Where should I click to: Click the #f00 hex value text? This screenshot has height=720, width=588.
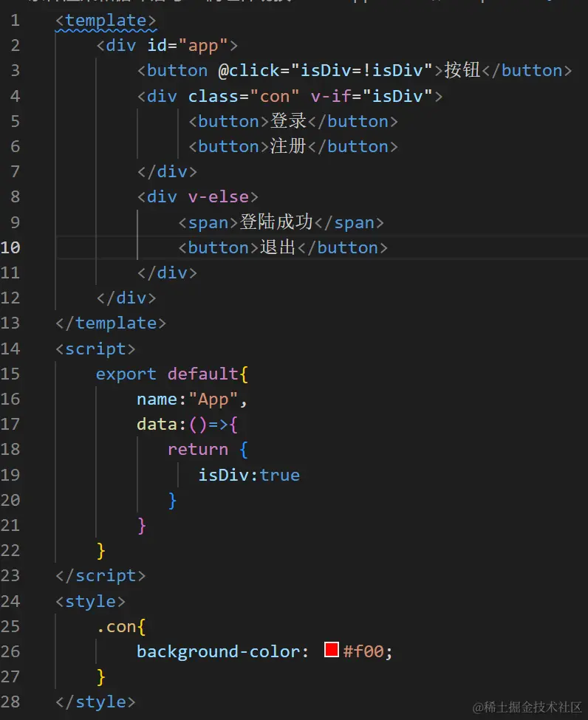point(363,651)
